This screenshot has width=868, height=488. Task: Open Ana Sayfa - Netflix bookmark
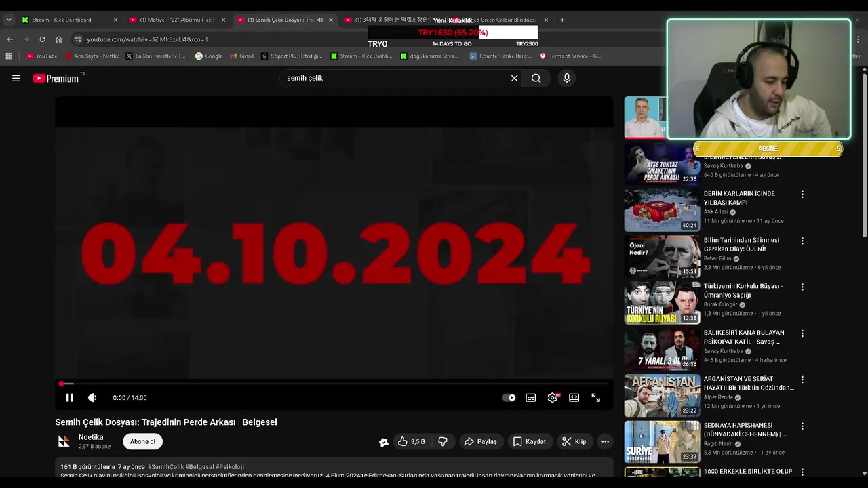pos(92,56)
